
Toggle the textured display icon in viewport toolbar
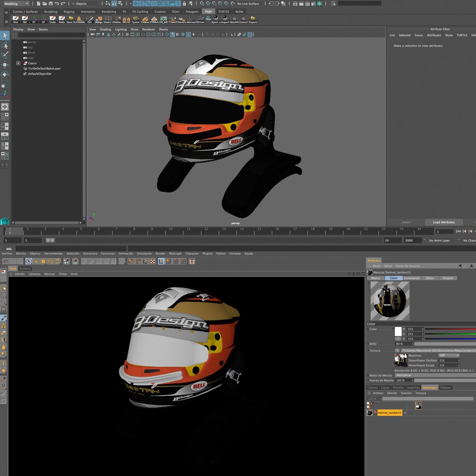pos(189,35)
